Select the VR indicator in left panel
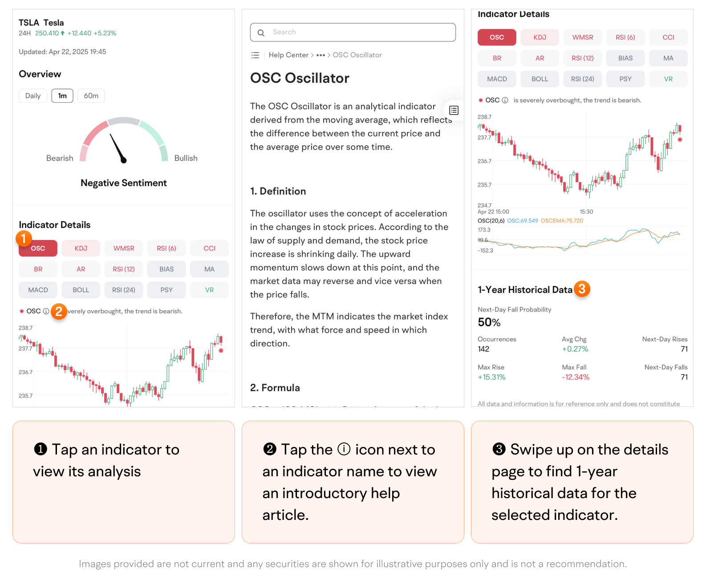This screenshot has height=588, width=706. click(x=209, y=290)
